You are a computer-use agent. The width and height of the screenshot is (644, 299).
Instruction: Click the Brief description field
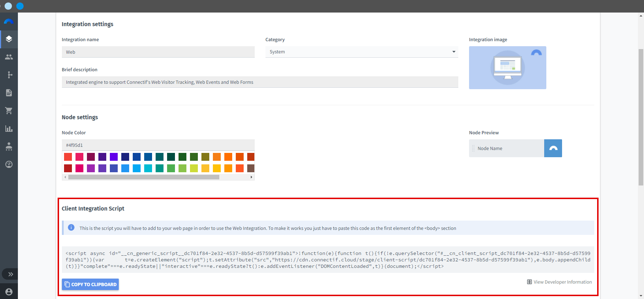[260, 82]
